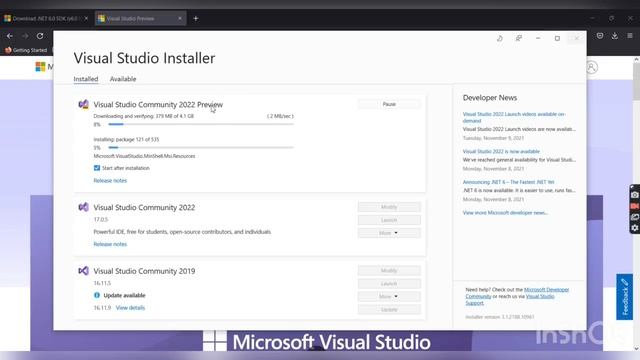Click Launch for Visual Studio Community 2019
This screenshot has width=640, height=360.
389,284
